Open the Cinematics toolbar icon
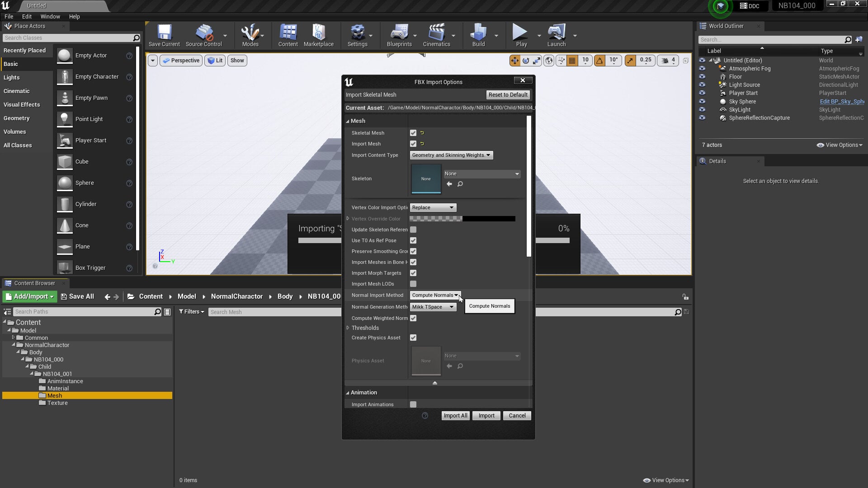The width and height of the screenshot is (868, 488). 436,35
